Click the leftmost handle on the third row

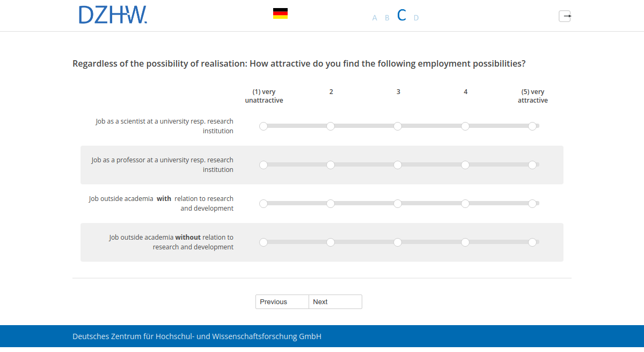[x=263, y=204]
